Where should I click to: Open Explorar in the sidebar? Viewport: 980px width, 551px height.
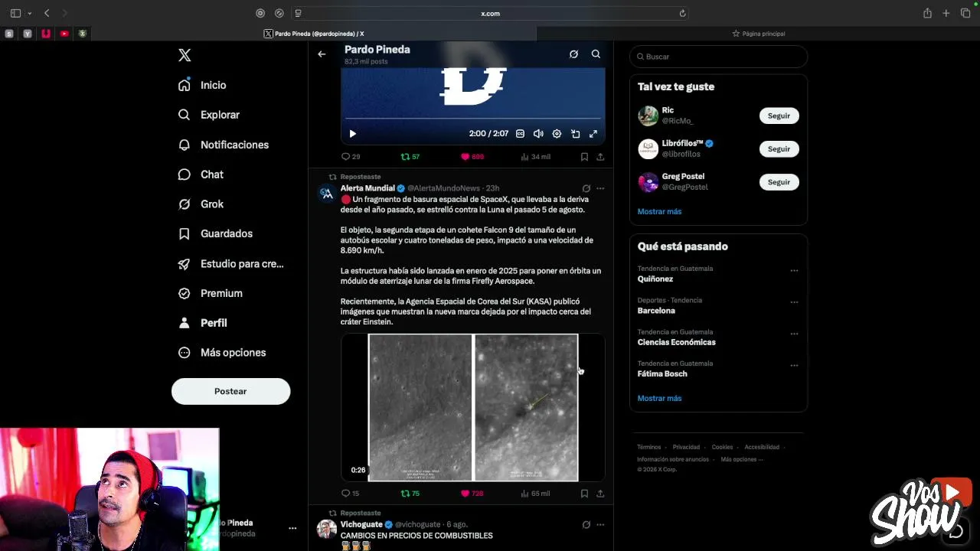click(209, 115)
